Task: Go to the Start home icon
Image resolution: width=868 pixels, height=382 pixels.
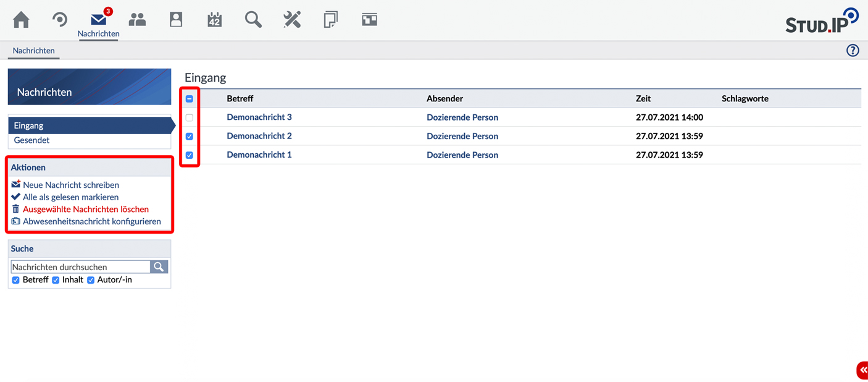Action: point(21,20)
